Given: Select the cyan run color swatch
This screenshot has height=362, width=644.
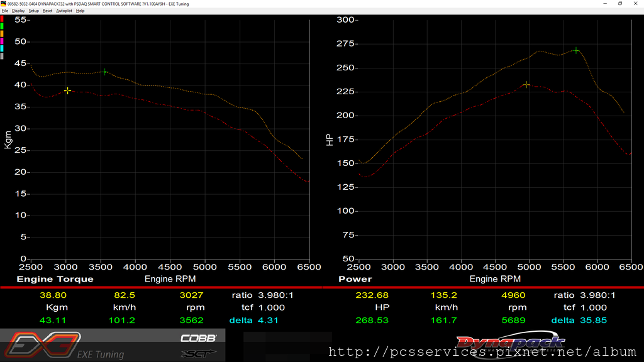Looking at the screenshot, I should (x=2, y=48).
